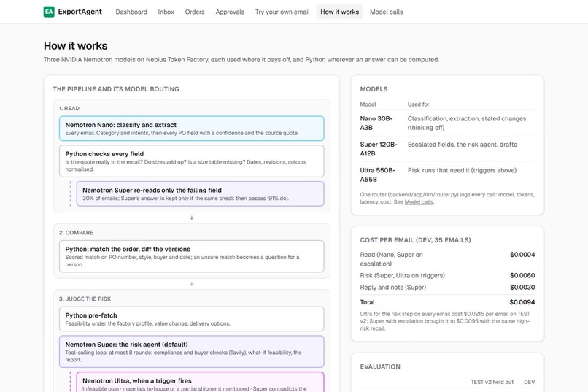Click the $0.0030 Reply and note value
588x392 pixels.
pos(522,288)
